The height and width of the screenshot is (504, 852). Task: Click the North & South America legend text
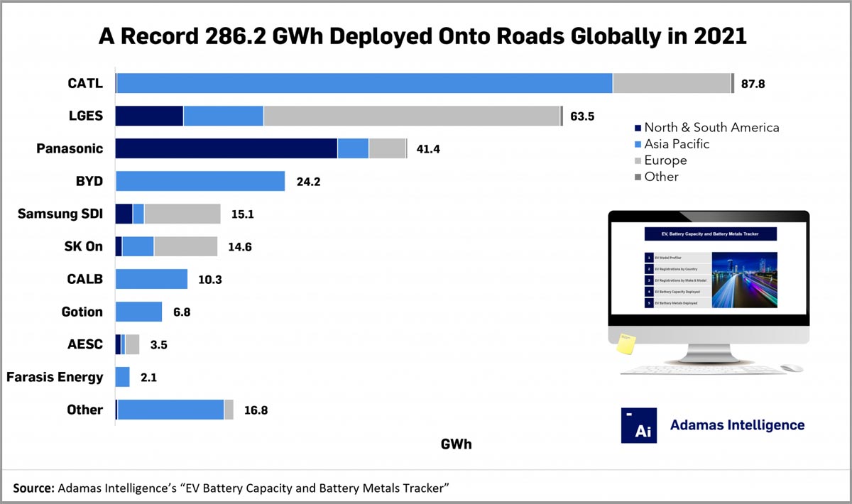tap(712, 128)
